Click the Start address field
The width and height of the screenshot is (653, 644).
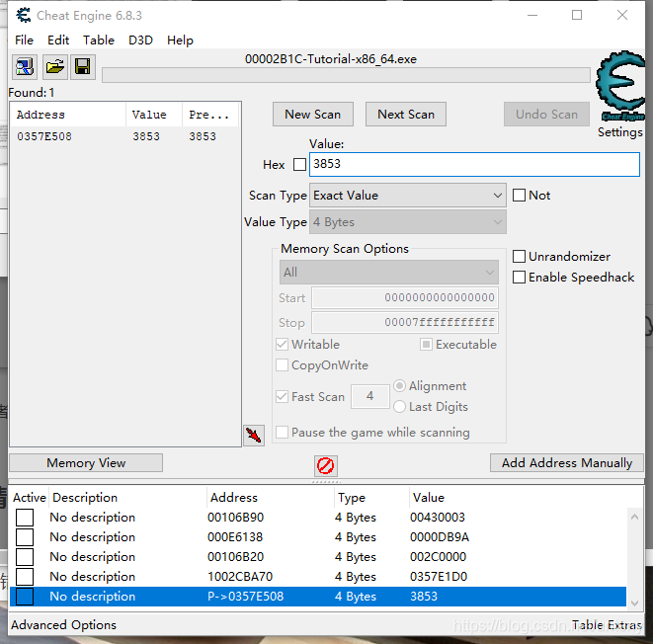tap(405, 297)
